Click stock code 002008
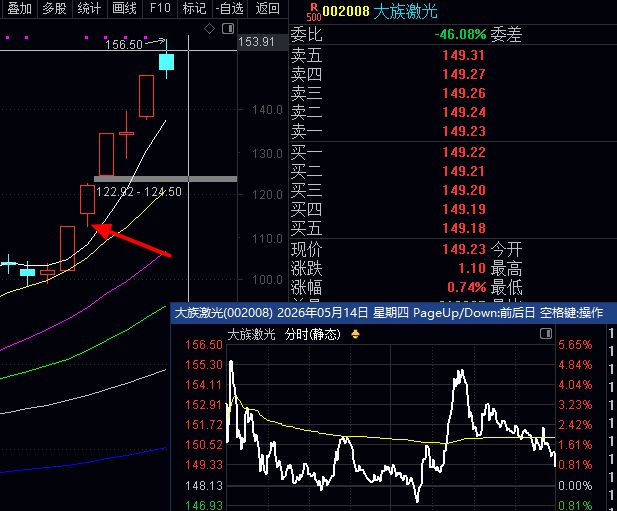 (346, 11)
